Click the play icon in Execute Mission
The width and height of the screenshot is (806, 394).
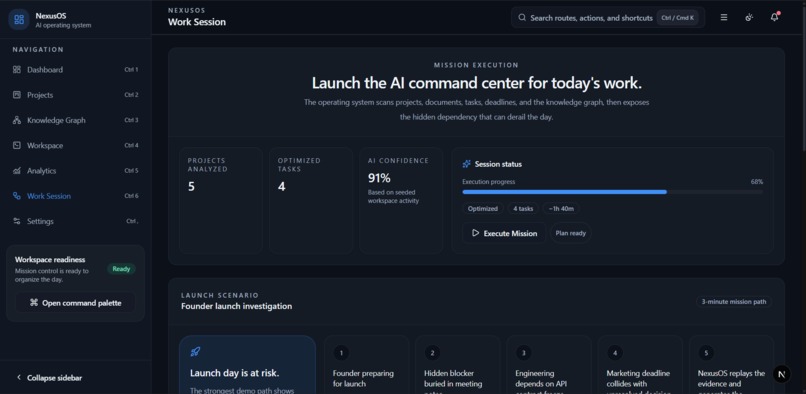475,233
